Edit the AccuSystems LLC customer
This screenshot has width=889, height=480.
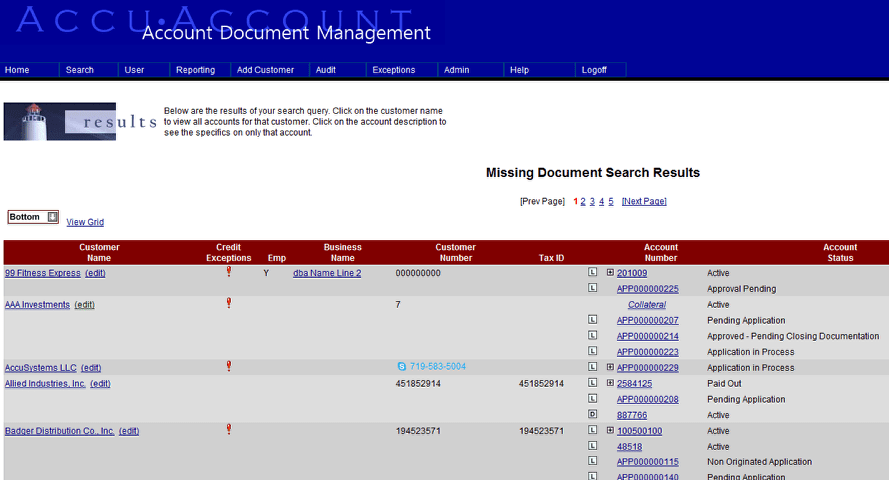(91, 368)
